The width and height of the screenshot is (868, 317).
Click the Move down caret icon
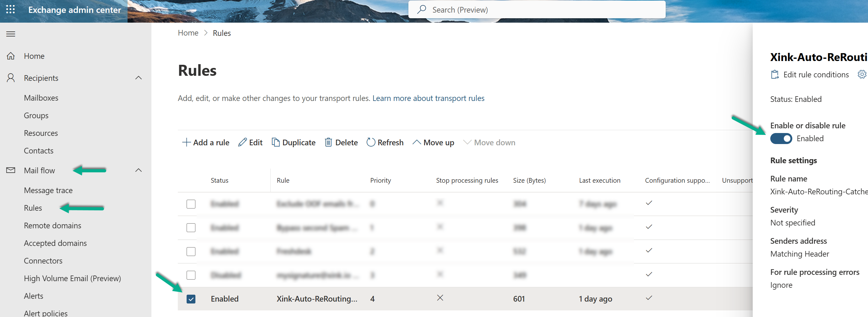pyautogui.click(x=467, y=142)
